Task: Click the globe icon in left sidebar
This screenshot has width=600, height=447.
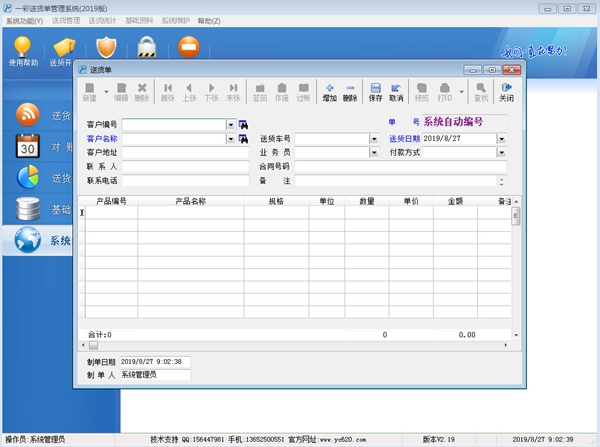Action: click(x=30, y=240)
